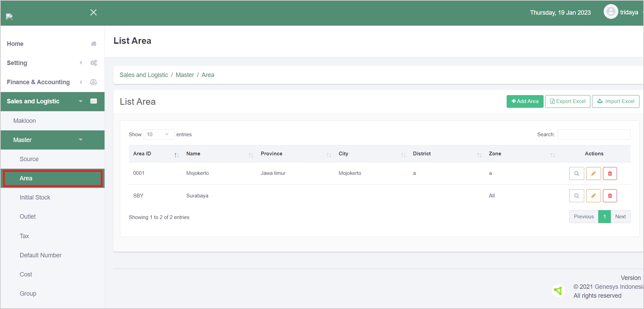Click the edit pencil icon for Mojokerto row
Image resolution: width=644 pixels, height=309 pixels.
593,173
